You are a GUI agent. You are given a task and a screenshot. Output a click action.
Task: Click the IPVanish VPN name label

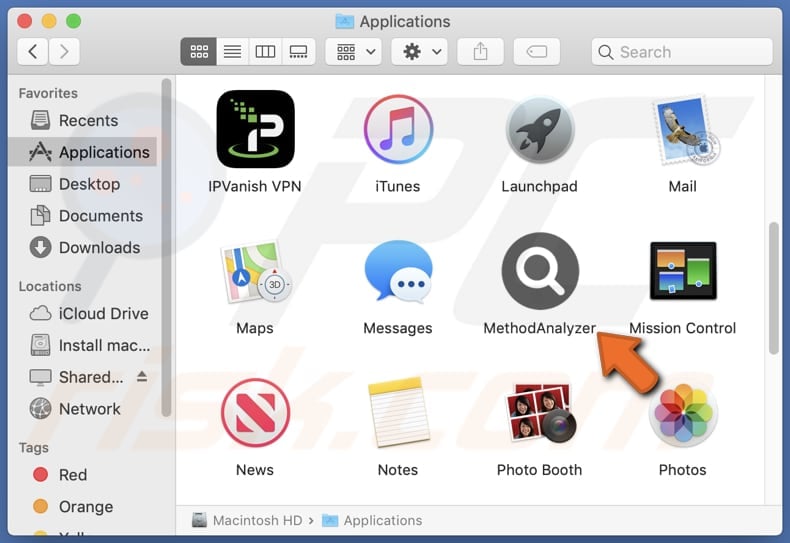coord(255,186)
